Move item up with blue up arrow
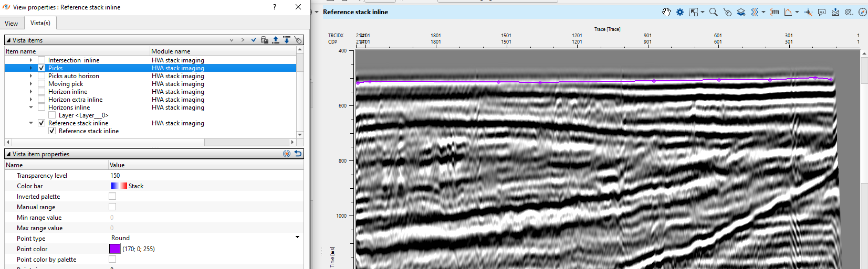The height and width of the screenshot is (269, 868). (x=276, y=40)
